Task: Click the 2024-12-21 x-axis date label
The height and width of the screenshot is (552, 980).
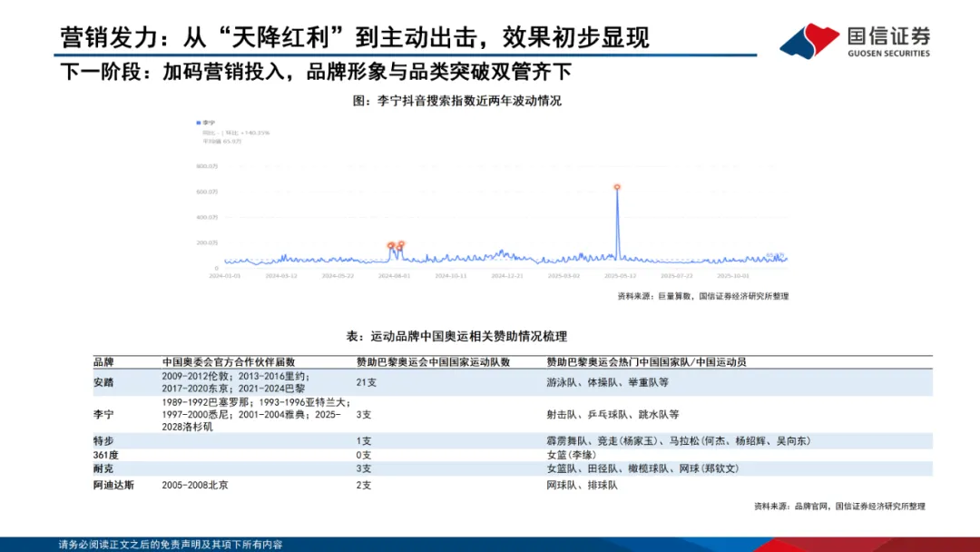Action: tap(507, 276)
